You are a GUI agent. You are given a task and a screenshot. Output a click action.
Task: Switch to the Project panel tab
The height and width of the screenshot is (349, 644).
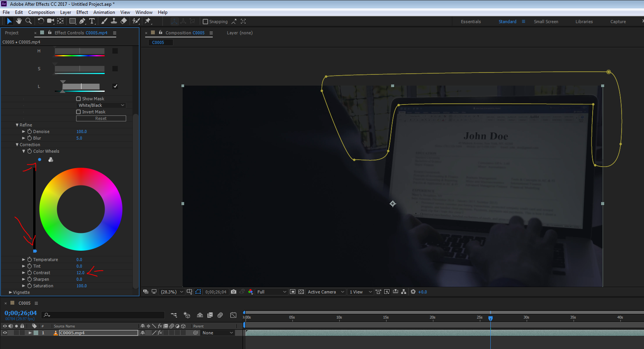pos(12,33)
